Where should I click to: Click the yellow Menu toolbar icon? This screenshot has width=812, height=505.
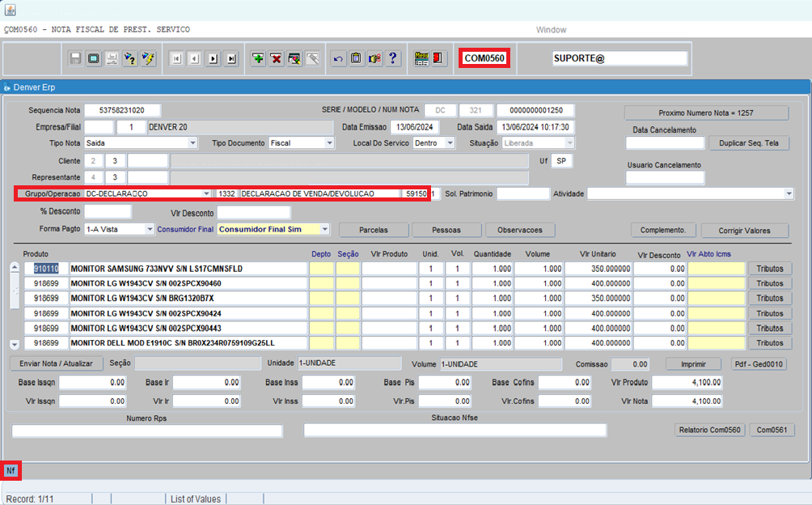pyautogui.click(x=421, y=58)
